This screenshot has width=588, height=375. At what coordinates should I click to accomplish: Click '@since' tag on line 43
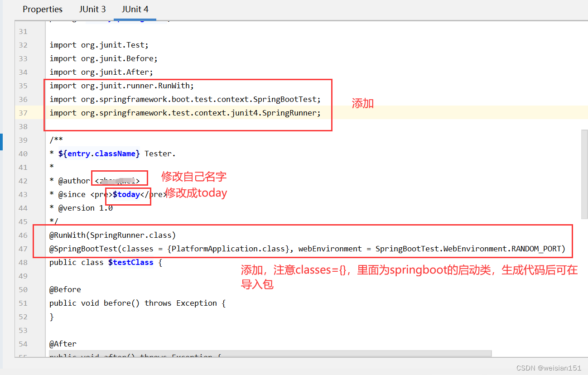(x=72, y=194)
